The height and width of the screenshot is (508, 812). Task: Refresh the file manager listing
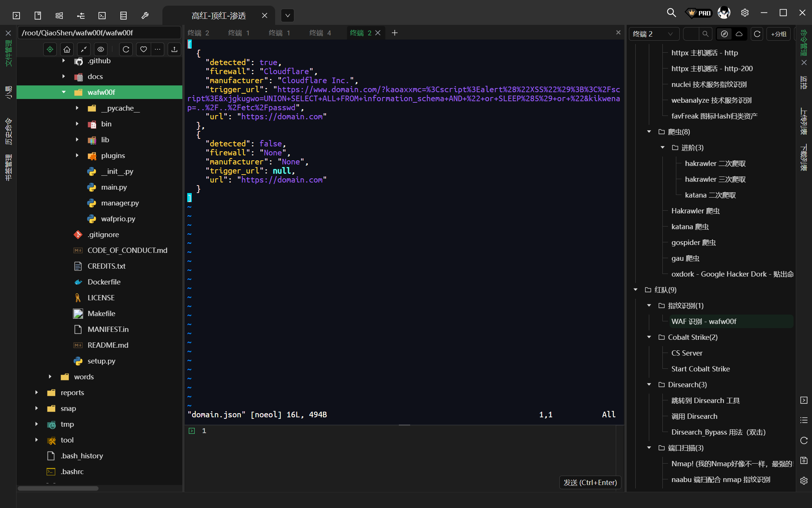(126, 49)
